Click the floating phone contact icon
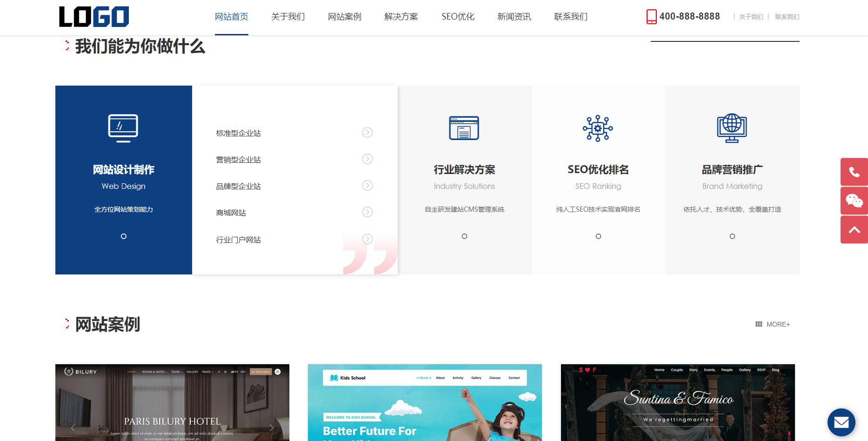 [855, 171]
